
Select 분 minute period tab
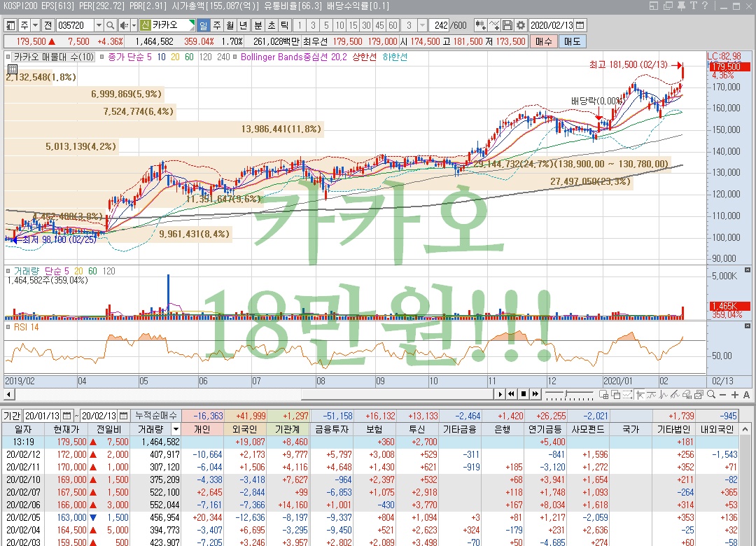tap(258, 26)
